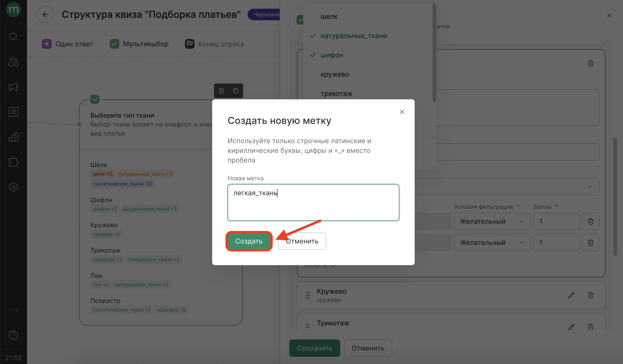Edit the Кружево answer with pencil icon
The image size is (623, 364).
(571, 295)
